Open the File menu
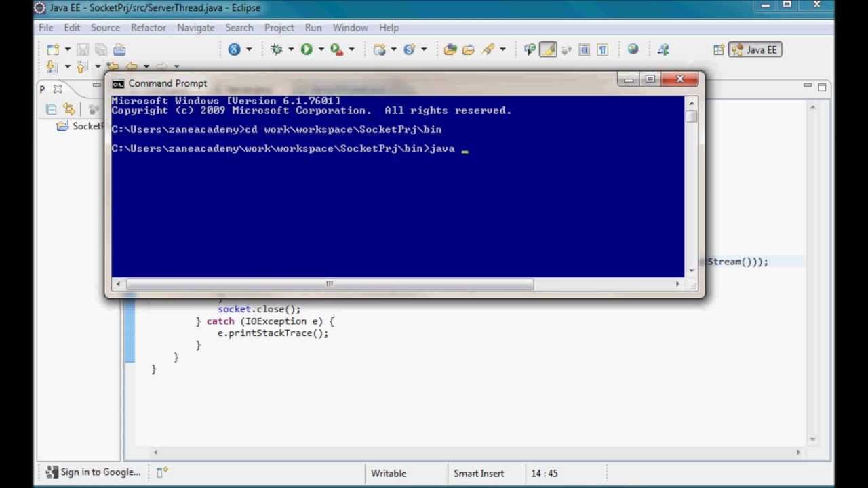 click(x=45, y=28)
